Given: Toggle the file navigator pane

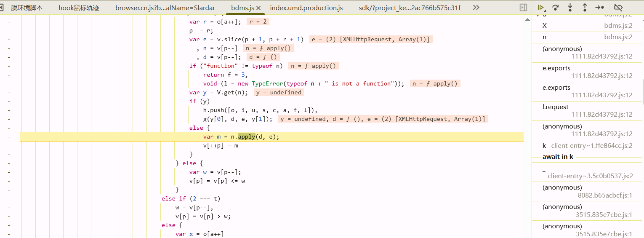Looking at the screenshot, I should 2,8.
